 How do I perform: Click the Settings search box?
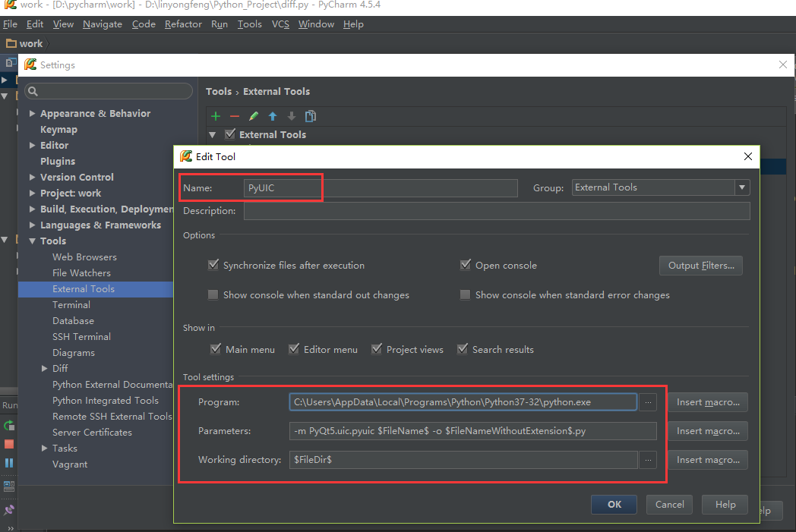coord(109,91)
